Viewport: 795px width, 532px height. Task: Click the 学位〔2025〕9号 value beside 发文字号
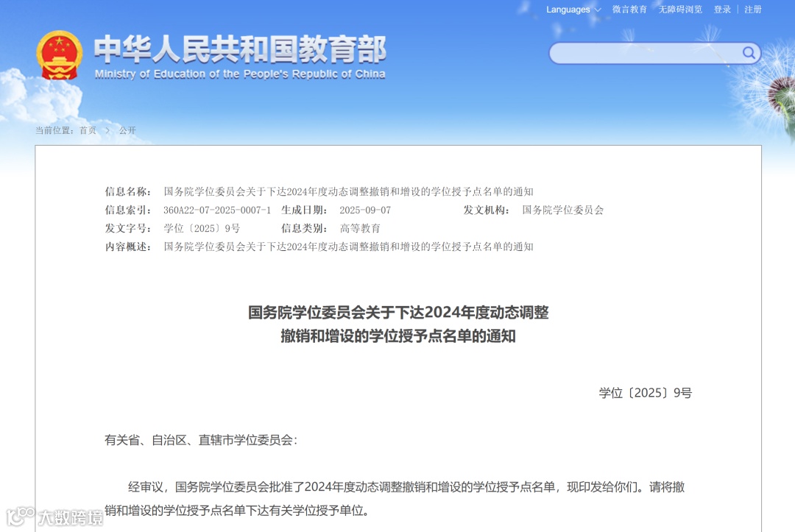(x=202, y=228)
